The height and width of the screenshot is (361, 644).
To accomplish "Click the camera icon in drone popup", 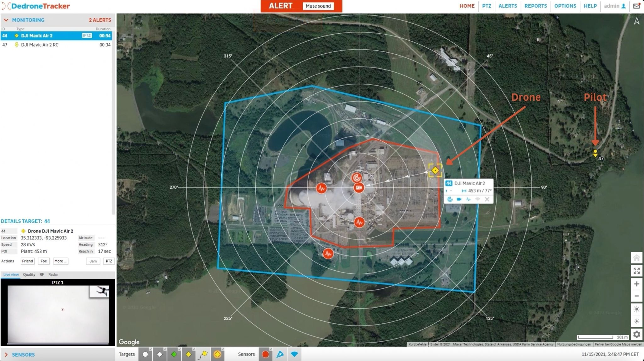I will (459, 199).
